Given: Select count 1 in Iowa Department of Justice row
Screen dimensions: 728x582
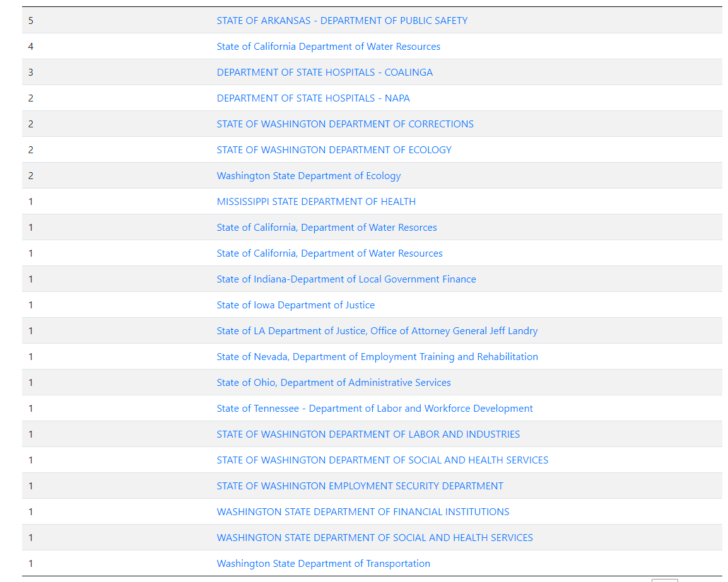Looking at the screenshot, I should coord(31,305).
